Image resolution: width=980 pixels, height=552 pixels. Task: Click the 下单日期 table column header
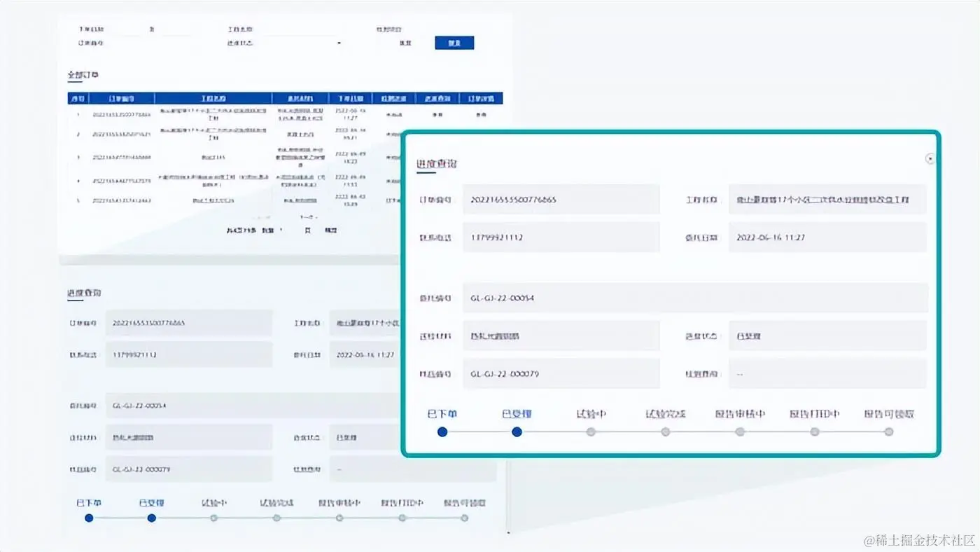tap(349, 99)
